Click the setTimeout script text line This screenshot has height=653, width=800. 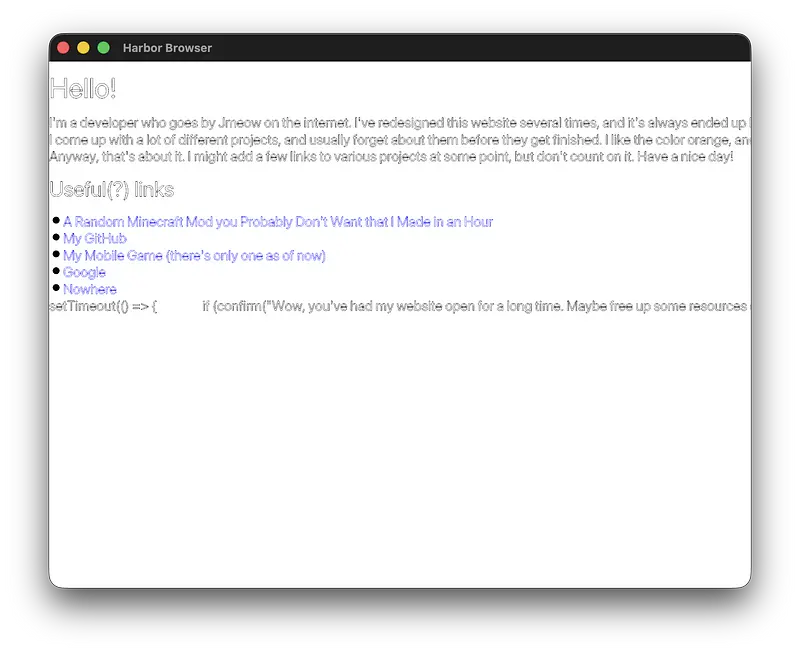pyautogui.click(x=400, y=306)
